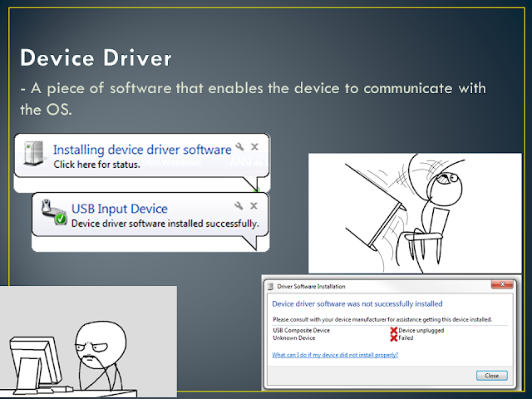Click the USB device icon with green checkmark
Image resolution: width=532 pixels, height=399 pixels.
pos(53,213)
